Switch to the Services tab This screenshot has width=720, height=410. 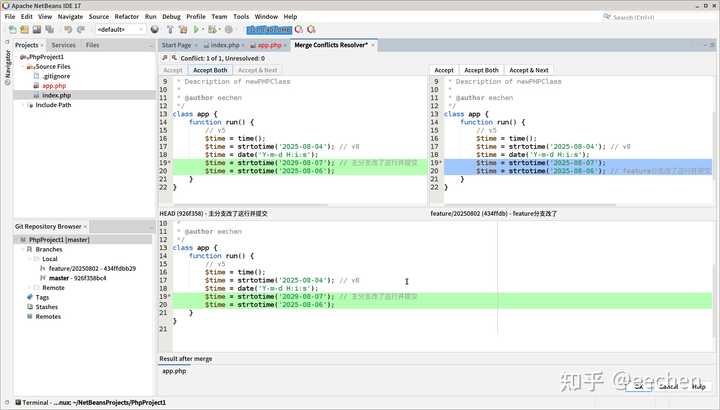pos(63,45)
